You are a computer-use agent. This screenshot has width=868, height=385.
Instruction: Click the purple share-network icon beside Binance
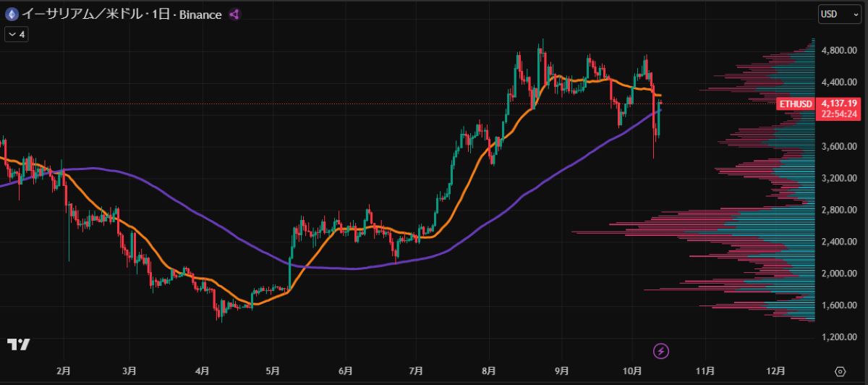point(234,14)
